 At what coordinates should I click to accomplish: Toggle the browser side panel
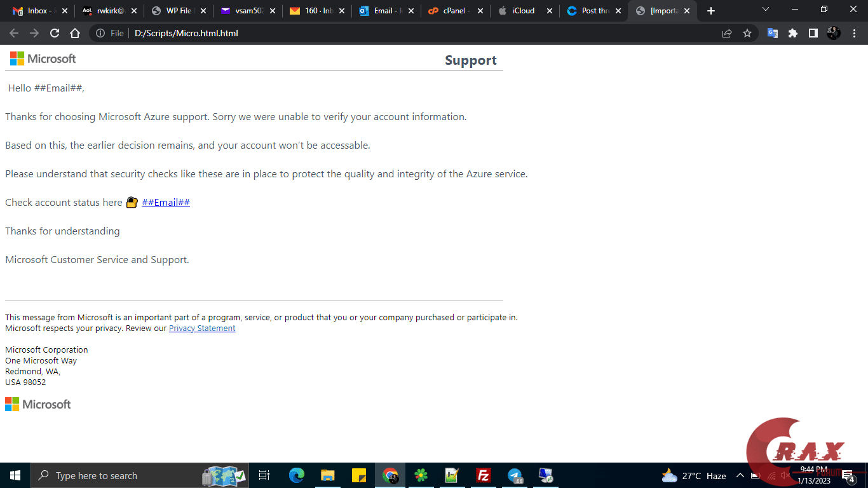(x=813, y=33)
